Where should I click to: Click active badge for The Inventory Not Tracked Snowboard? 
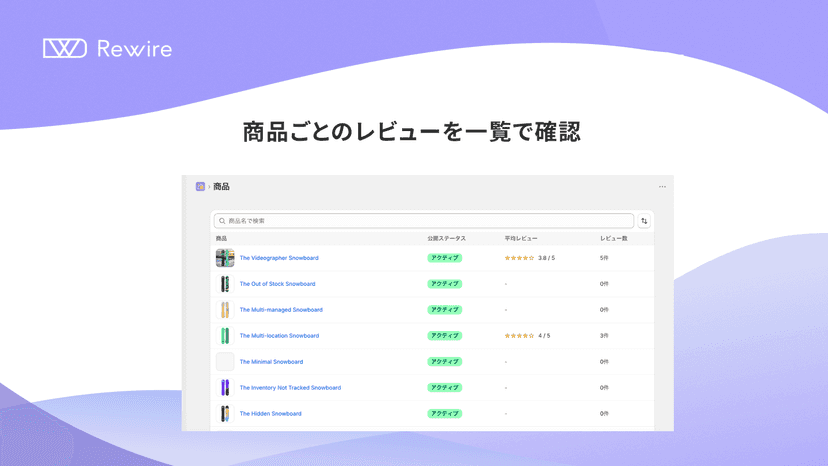point(445,388)
